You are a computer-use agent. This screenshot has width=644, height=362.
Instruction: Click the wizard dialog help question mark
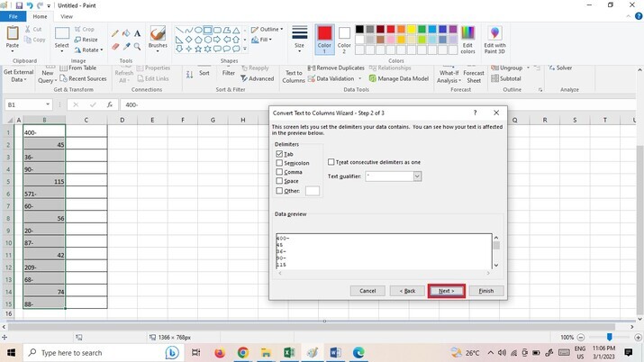tap(476, 113)
